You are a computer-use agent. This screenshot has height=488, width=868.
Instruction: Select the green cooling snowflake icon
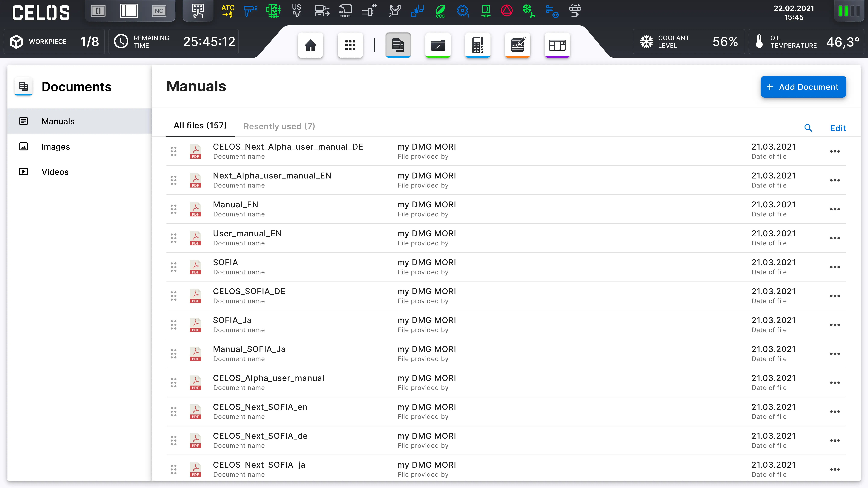tap(529, 11)
